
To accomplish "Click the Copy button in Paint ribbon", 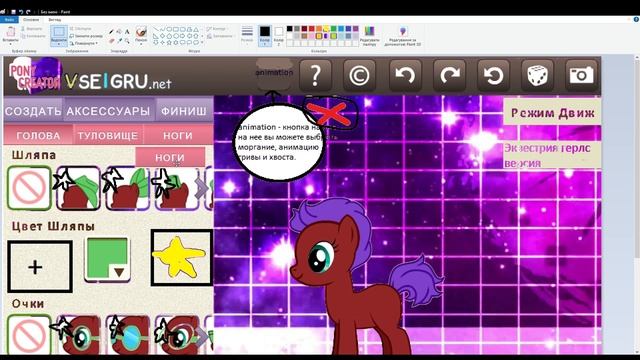I will pyautogui.click(x=33, y=36).
